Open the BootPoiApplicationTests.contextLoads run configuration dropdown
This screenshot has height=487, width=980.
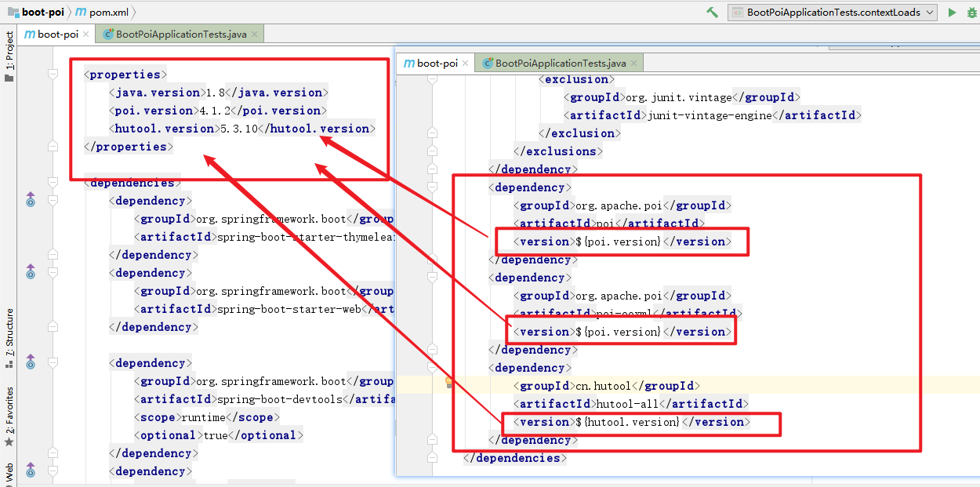[833, 12]
